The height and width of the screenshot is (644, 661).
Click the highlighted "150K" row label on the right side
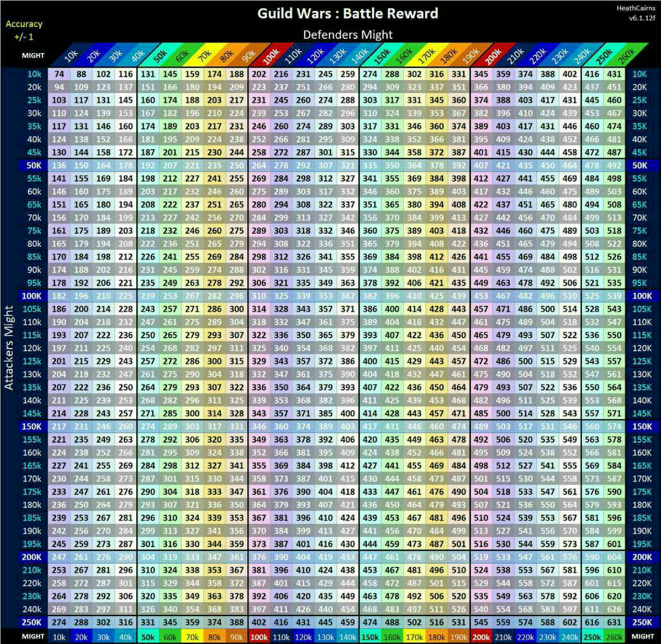click(x=642, y=427)
